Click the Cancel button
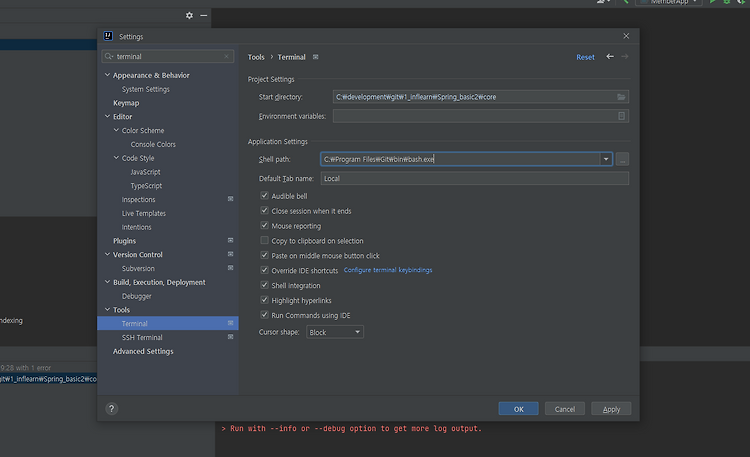 click(565, 409)
